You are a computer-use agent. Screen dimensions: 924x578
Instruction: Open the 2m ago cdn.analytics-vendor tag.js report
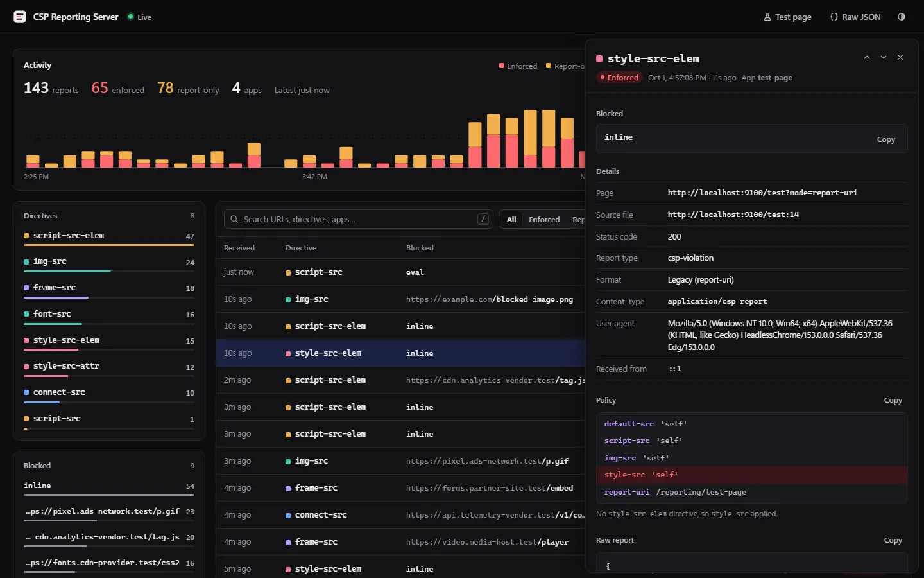pyautogui.click(x=401, y=380)
